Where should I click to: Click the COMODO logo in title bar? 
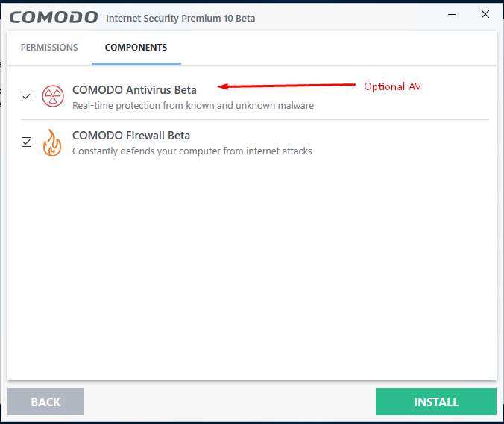coord(54,17)
